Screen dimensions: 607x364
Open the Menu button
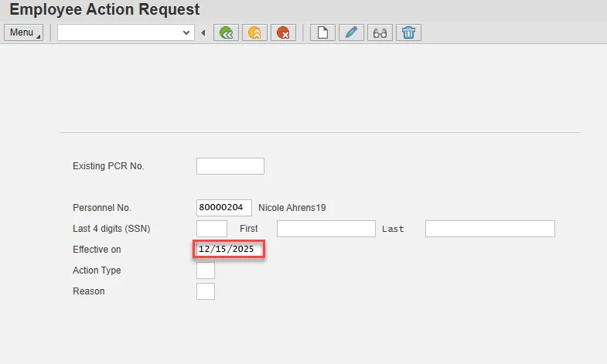(x=23, y=32)
